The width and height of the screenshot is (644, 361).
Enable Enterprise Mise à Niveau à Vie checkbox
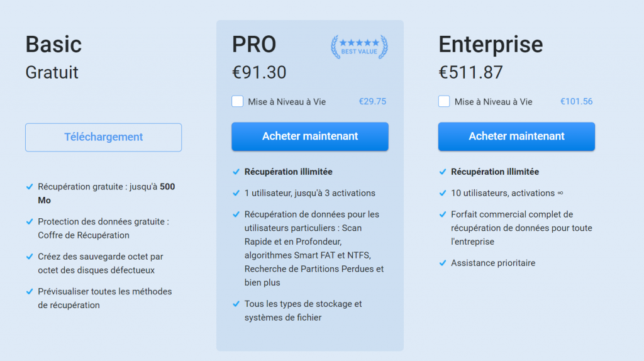tap(444, 101)
